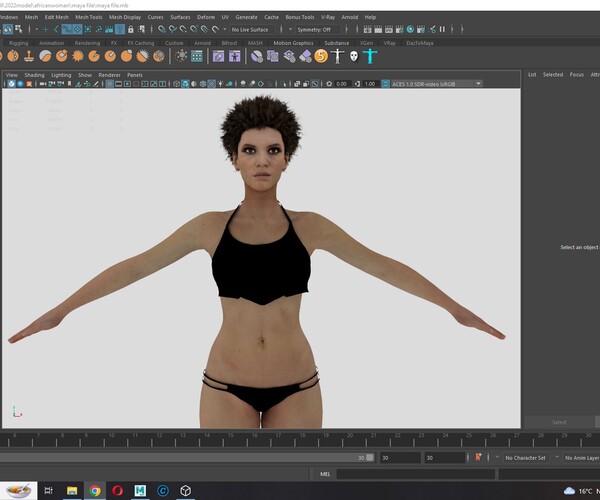Click the range slider end handle
This screenshot has width=600, height=500.
pos(370,458)
